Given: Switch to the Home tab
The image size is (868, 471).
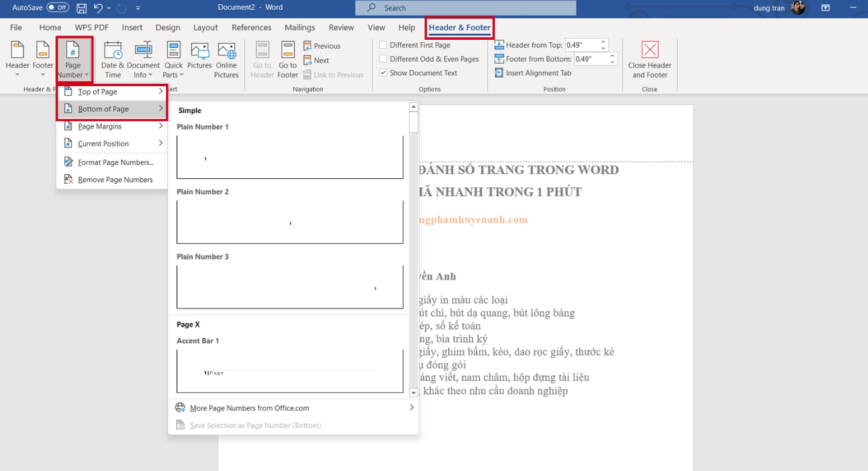Looking at the screenshot, I should click(x=50, y=27).
